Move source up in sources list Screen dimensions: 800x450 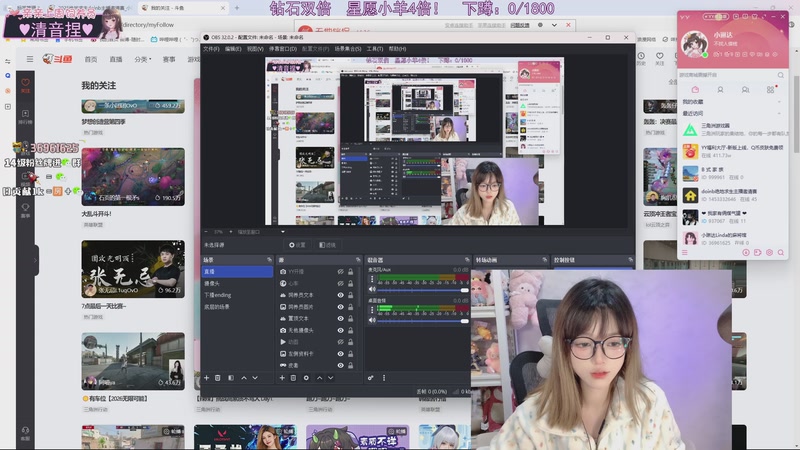pos(319,378)
